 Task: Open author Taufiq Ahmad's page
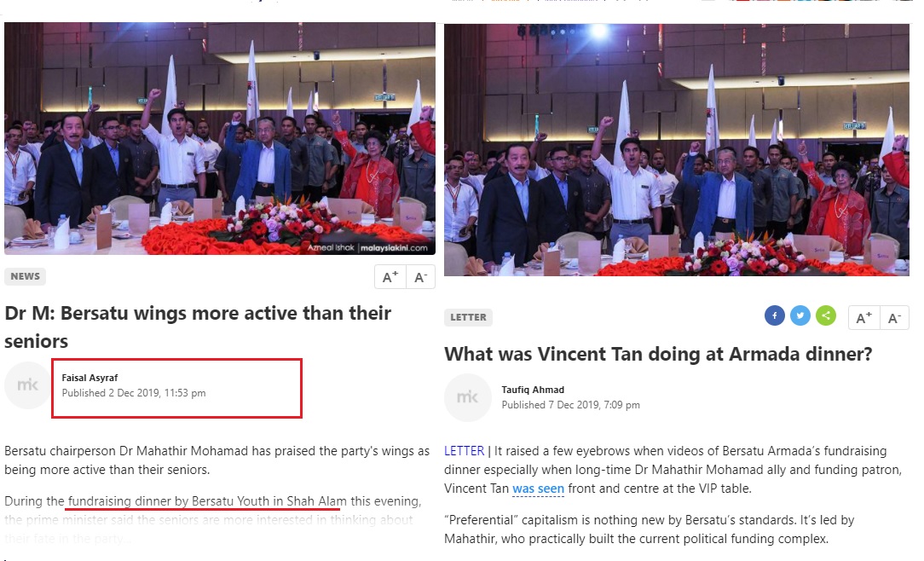pyautogui.click(x=533, y=390)
